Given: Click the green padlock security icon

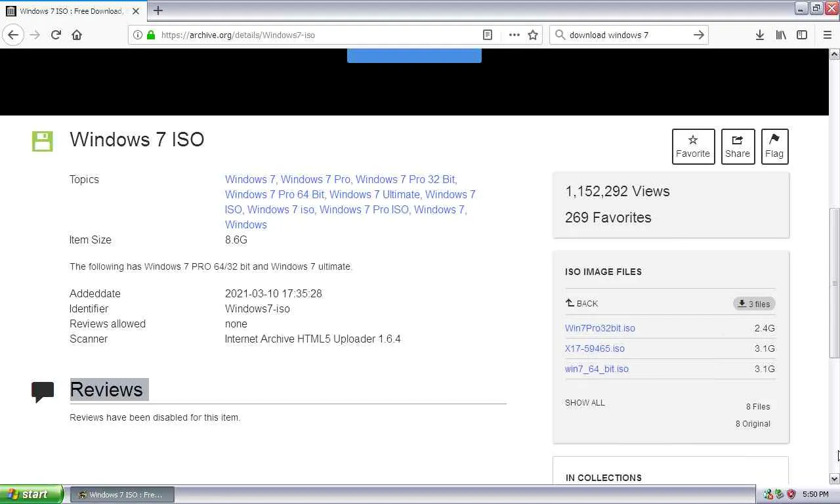Looking at the screenshot, I should pos(151,35).
